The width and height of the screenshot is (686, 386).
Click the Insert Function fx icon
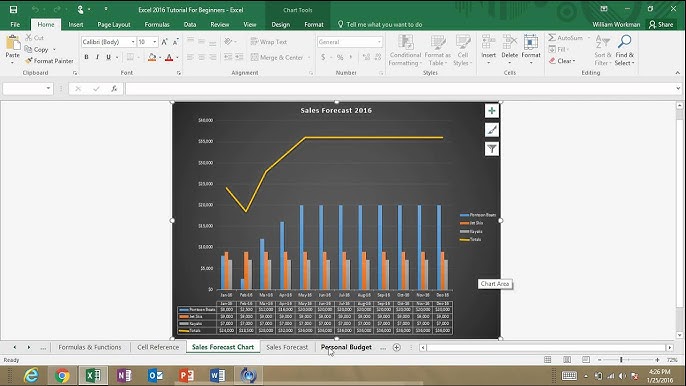click(114, 89)
